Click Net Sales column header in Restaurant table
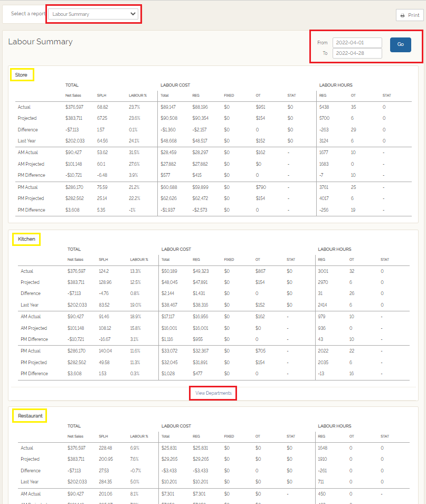 [x=77, y=436]
